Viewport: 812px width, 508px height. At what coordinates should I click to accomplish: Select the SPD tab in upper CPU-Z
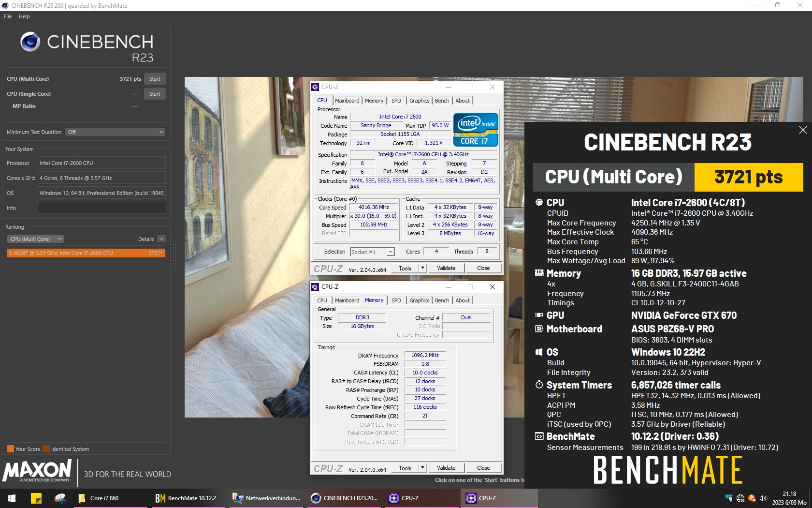[x=396, y=101]
